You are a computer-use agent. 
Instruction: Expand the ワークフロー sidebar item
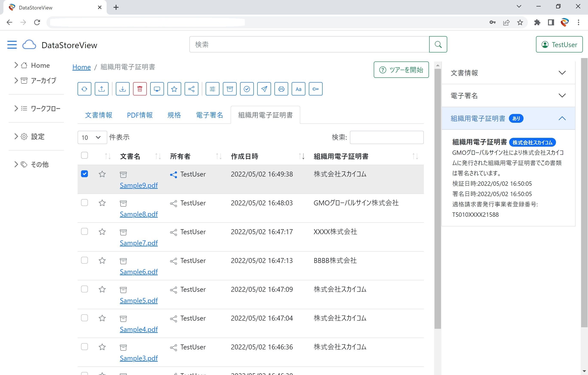pyautogui.click(x=45, y=108)
